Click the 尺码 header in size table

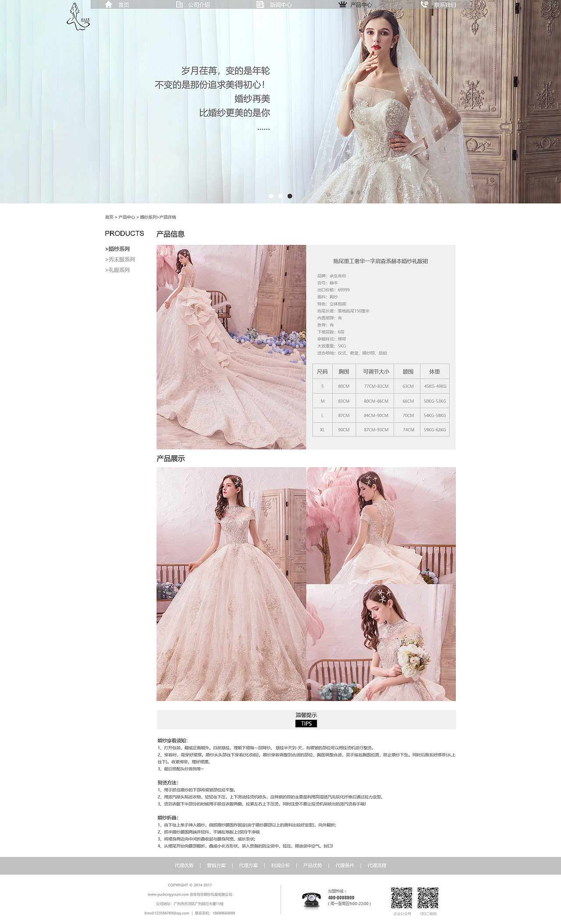tap(323, 372)
